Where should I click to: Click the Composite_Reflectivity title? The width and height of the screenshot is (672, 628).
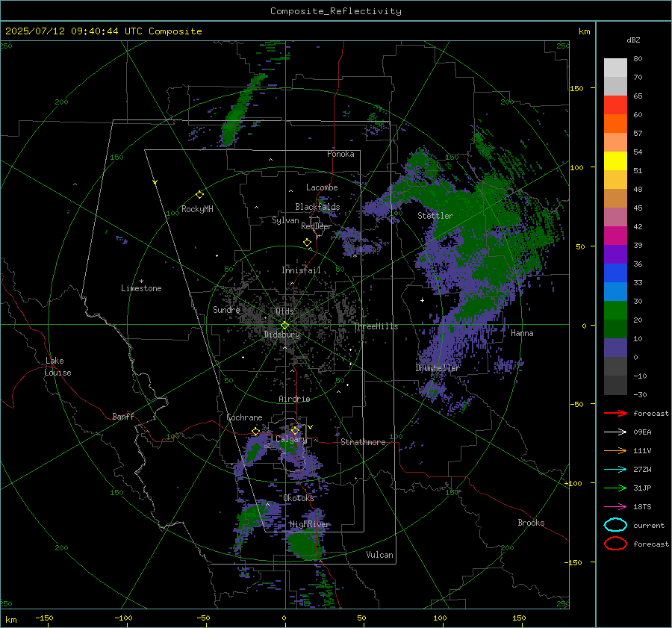(x=336, y=11)
